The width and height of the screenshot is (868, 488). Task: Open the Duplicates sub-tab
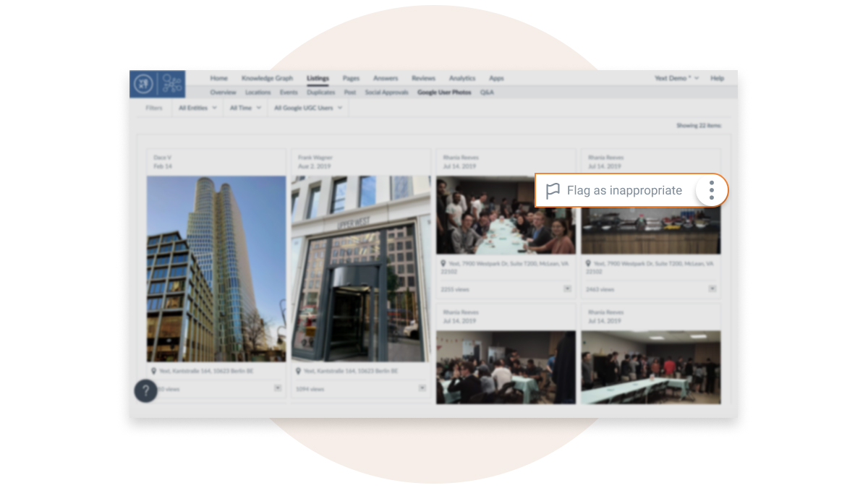[x=321, y=93]
